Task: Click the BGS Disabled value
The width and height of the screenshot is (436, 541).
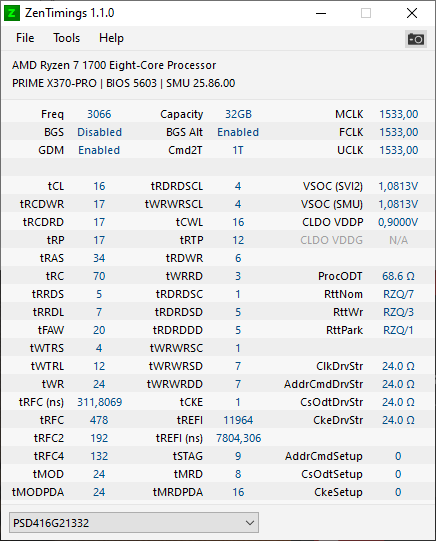Action: tap(99, 132)
